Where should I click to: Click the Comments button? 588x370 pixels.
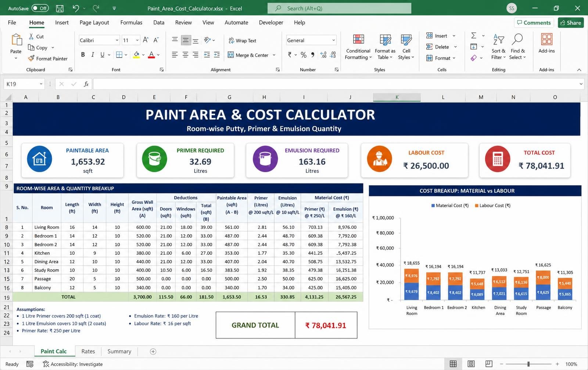pyautogui.click(x=534, y=22)
